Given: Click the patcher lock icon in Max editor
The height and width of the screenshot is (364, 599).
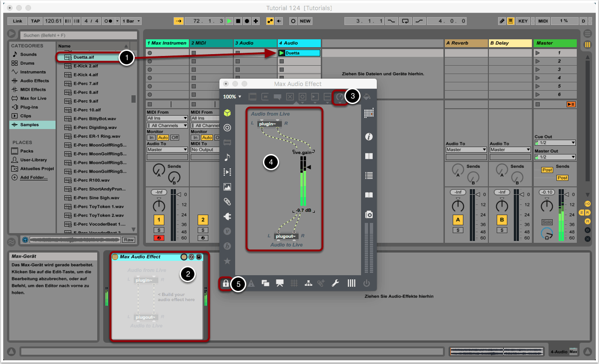Looking at the screenshot, I should point(225,284).
